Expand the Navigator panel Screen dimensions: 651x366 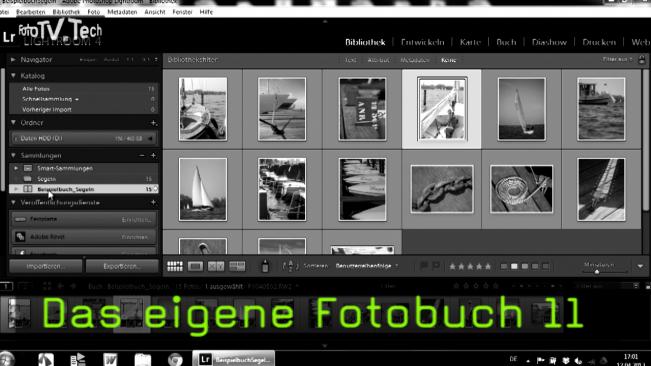click(13, 60)
